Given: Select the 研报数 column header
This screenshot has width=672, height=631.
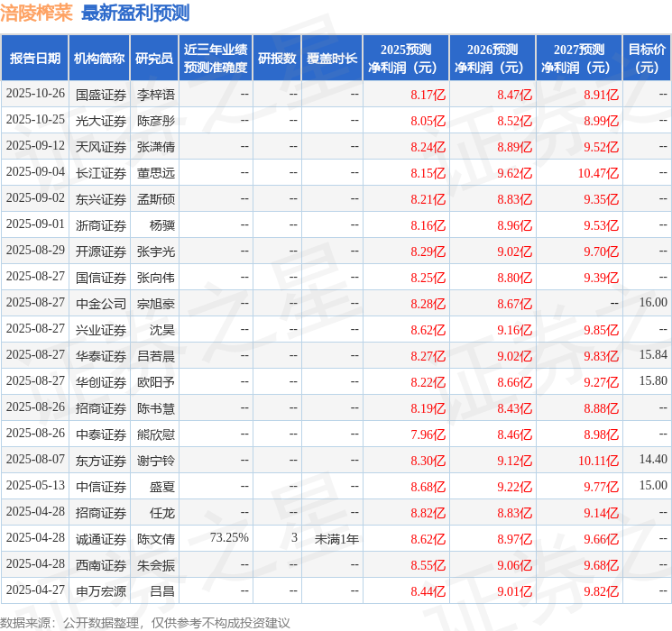Looking at the screenshot, I should (277, 59).
